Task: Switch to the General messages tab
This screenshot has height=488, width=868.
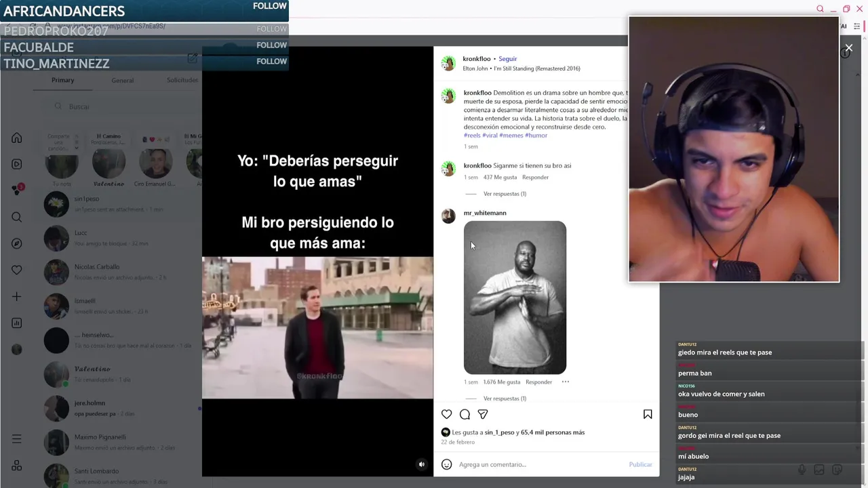Action: pos(123,80)
